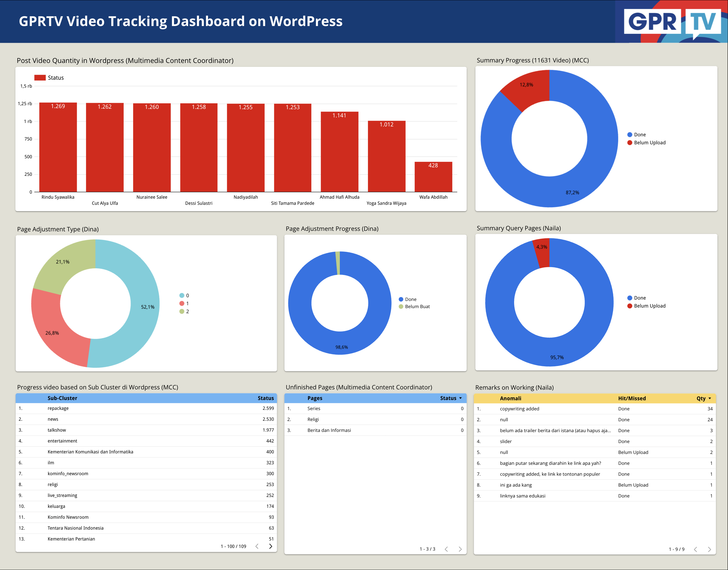Select the Berita dan Informasi row
The image size is (728, 570).
(375, 430)
